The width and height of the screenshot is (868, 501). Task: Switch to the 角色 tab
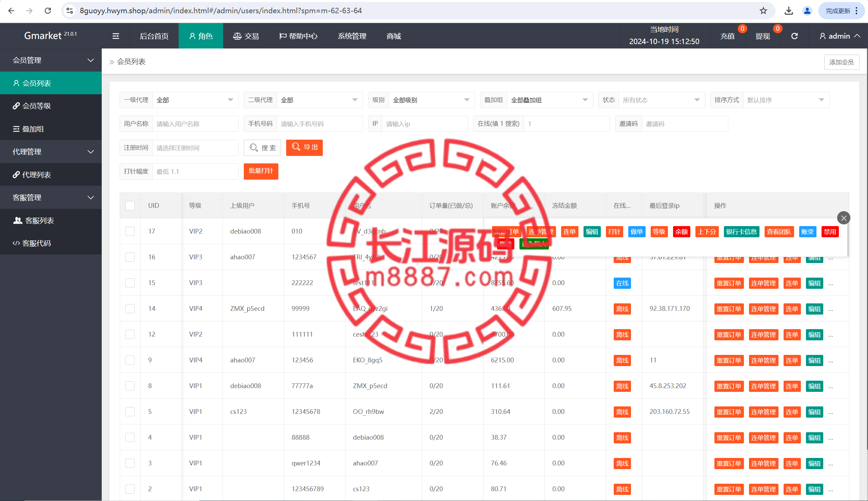point(201,36)
